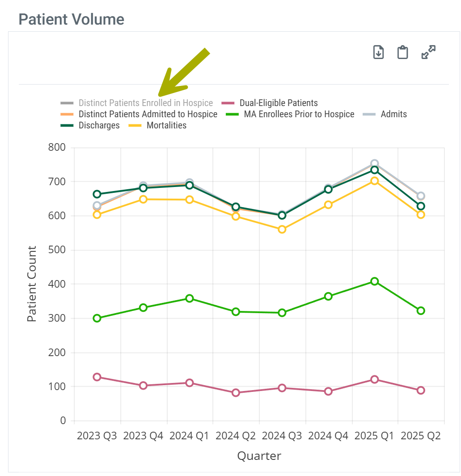Select Dual-Eligible Patients point at 2024 Q2
This screenshot has height=476, width=461.
coord(236,393)
